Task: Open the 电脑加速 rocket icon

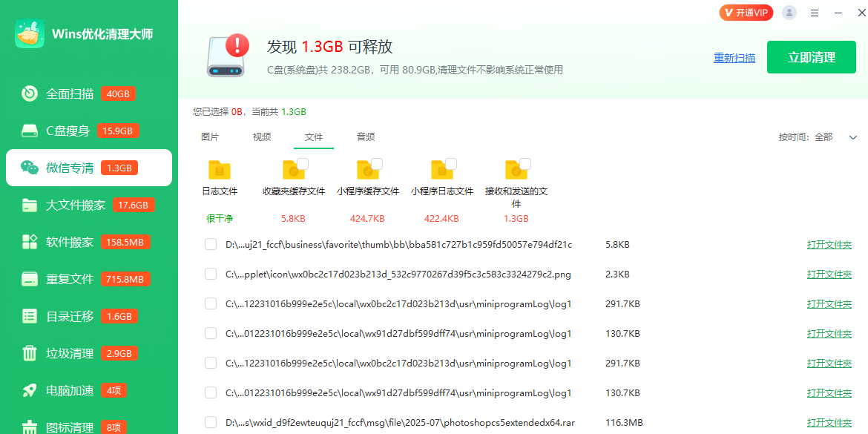Action: [30, 390]
